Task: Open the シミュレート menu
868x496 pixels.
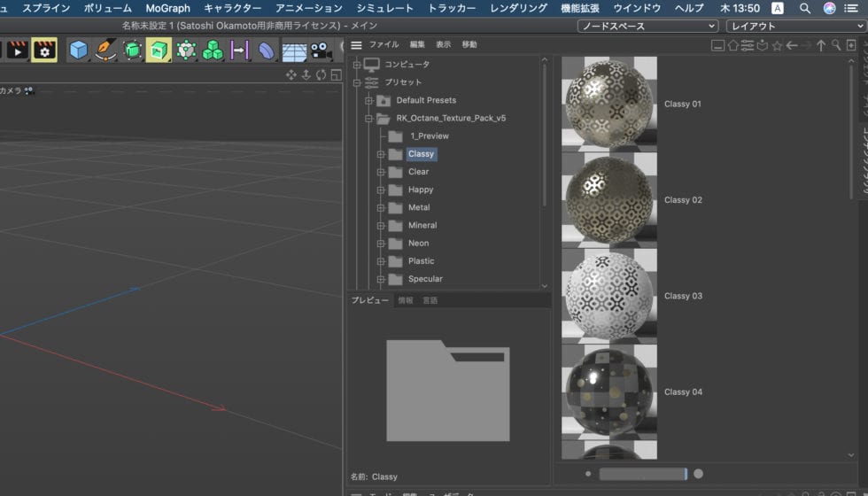Action: pos(384,8)
